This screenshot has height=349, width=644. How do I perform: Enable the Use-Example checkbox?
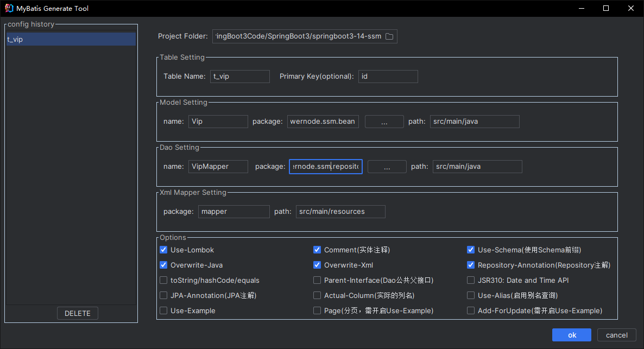tap(163, 311)
